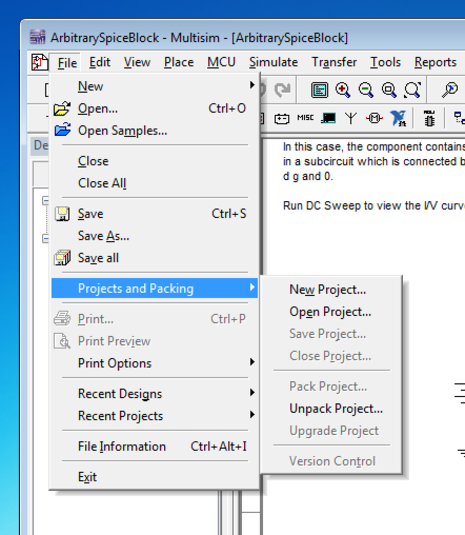
Task: Open the MISC components group
Action: (x=305, y=118)
